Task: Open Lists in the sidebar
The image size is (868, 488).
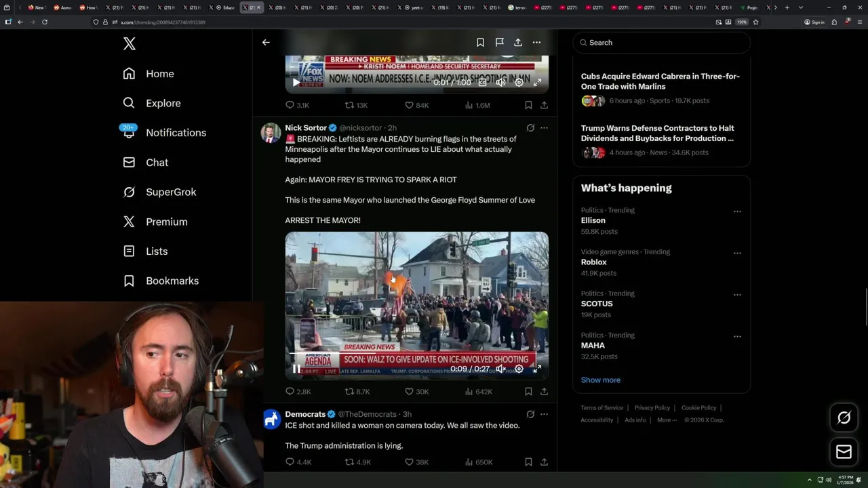Action: pyautogui.click(x=145, y=251)
